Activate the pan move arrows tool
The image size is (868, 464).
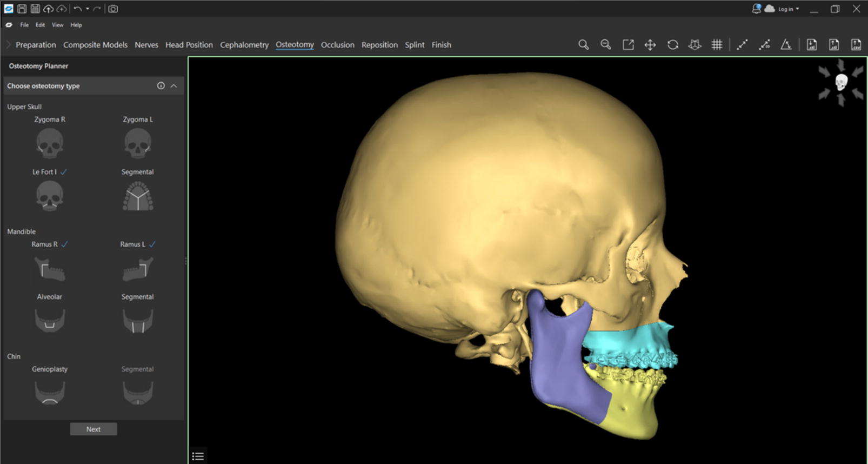650,45
